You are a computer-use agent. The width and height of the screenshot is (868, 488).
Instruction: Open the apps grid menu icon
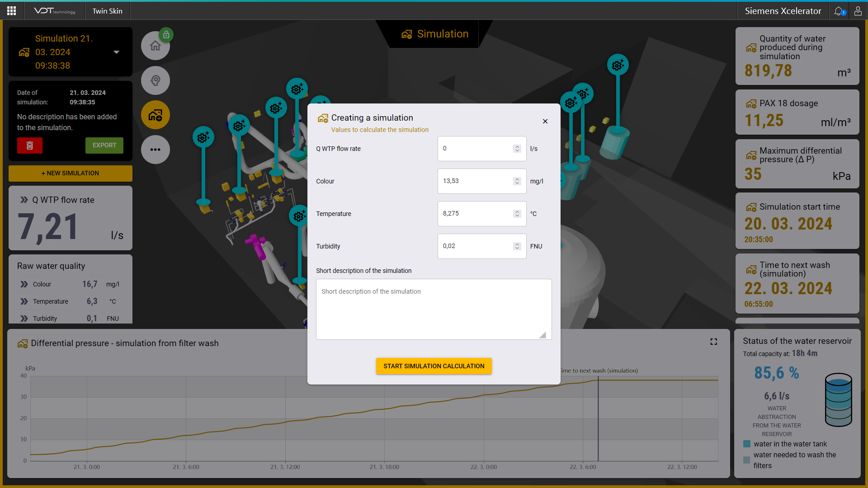[12, 11]
